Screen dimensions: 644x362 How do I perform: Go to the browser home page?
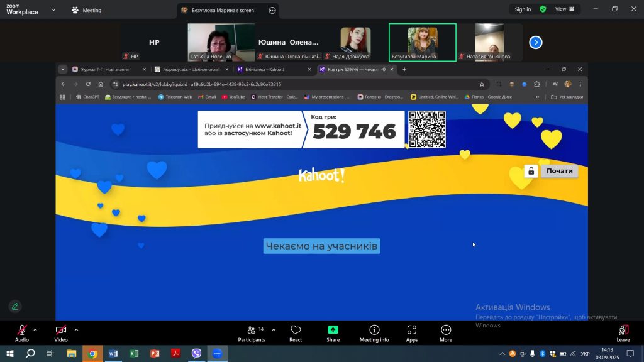point(101,84)
